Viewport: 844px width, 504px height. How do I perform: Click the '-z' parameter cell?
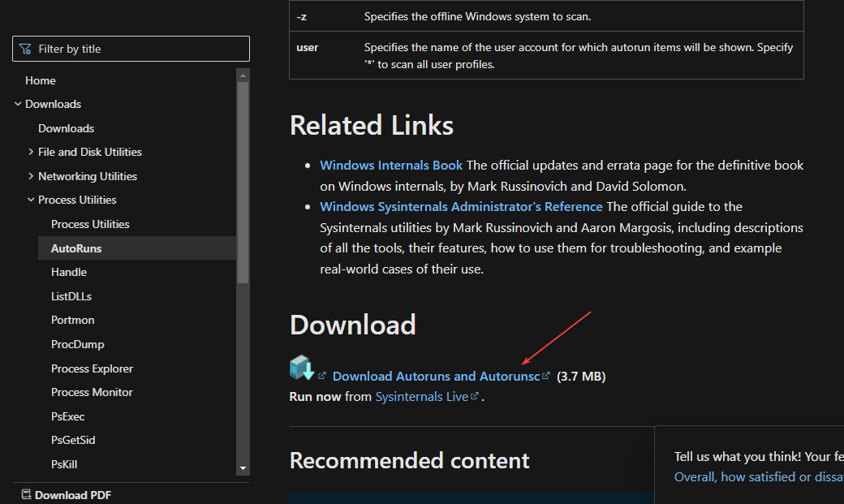point(301,17)
